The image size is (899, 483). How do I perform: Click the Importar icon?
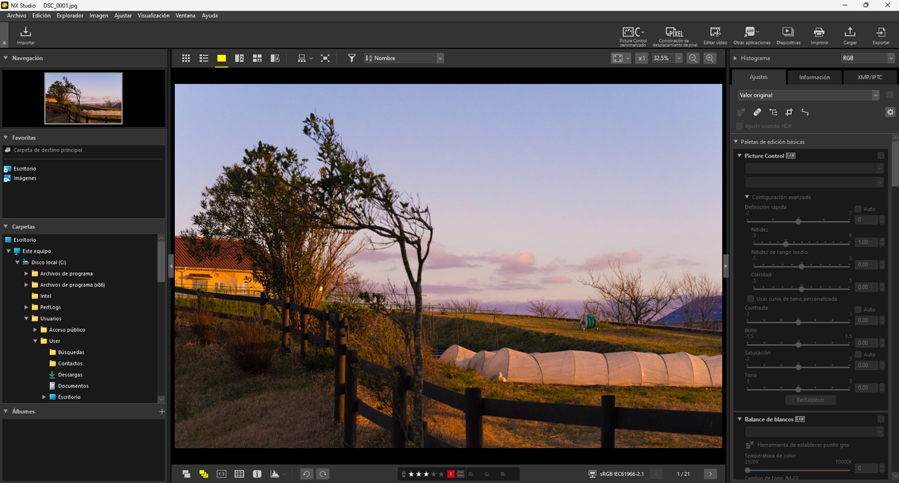click(x=26, y=35)
